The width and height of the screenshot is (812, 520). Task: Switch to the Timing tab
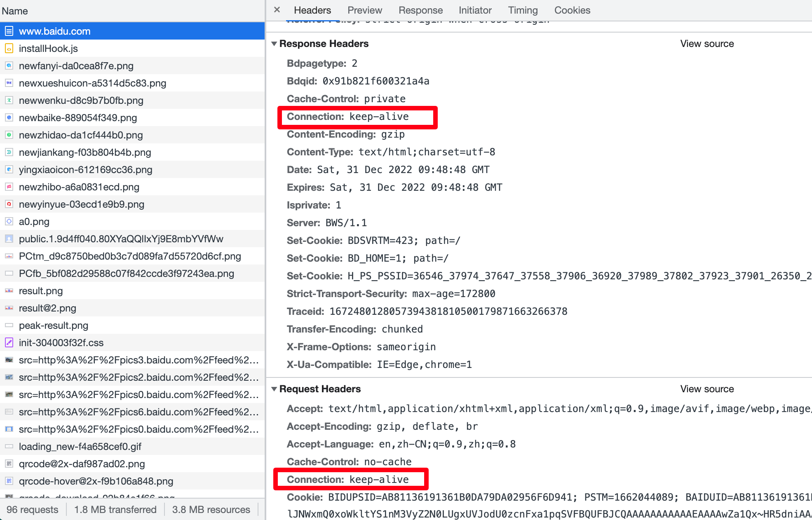click(523, 10)
